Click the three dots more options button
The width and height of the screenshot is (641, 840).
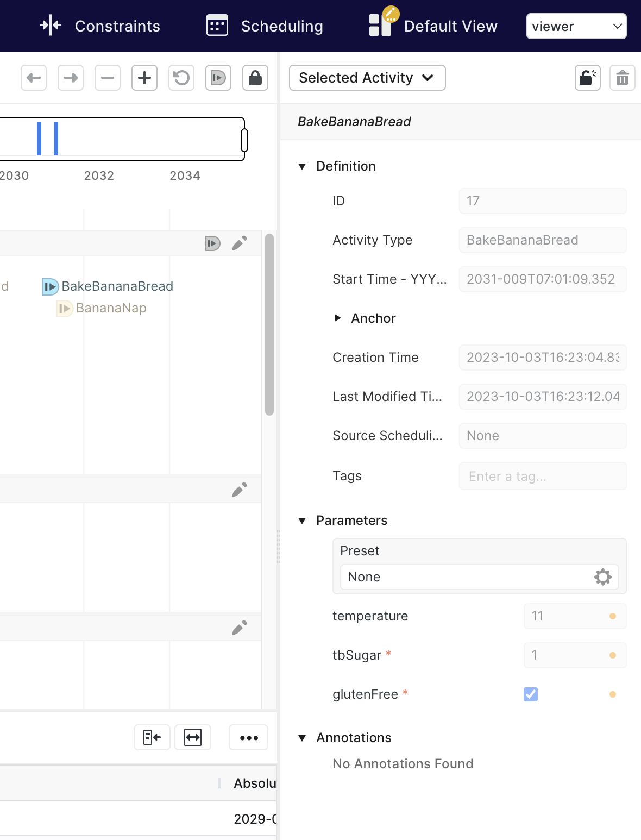pos(249,738)
